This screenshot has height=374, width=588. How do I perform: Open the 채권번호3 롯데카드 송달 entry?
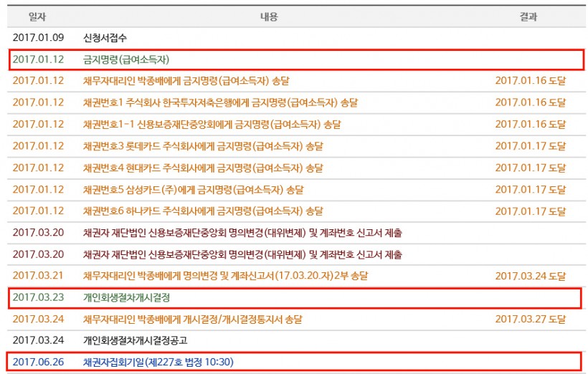pos(203,146)
